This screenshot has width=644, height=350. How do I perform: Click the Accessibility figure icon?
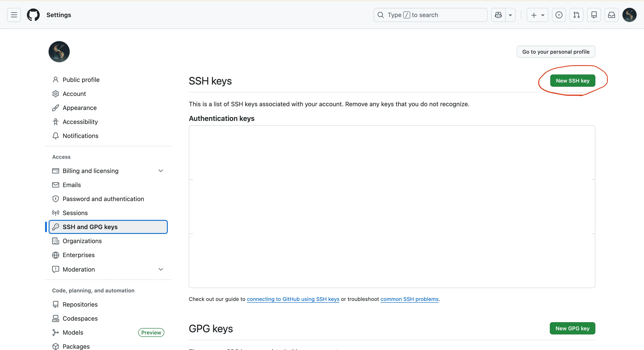(x=55, y=122)
